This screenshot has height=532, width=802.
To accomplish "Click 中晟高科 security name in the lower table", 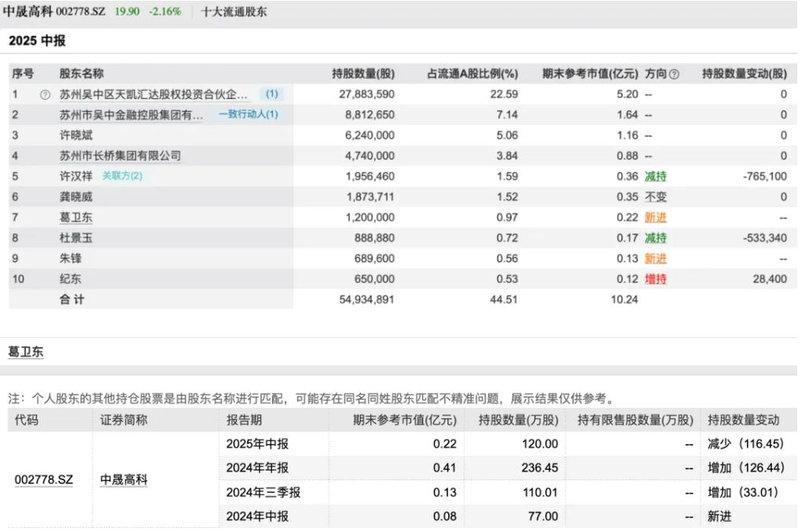I will point(123,479).
